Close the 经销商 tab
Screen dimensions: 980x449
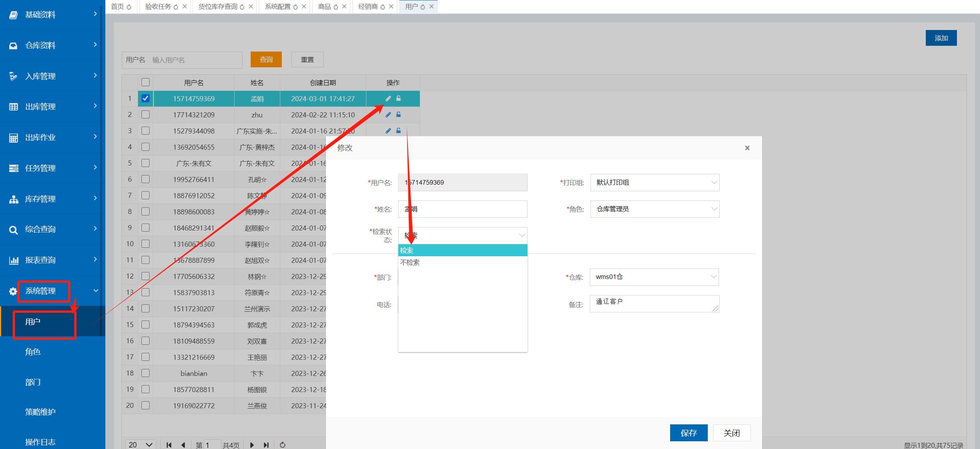[x=391, y=7]
